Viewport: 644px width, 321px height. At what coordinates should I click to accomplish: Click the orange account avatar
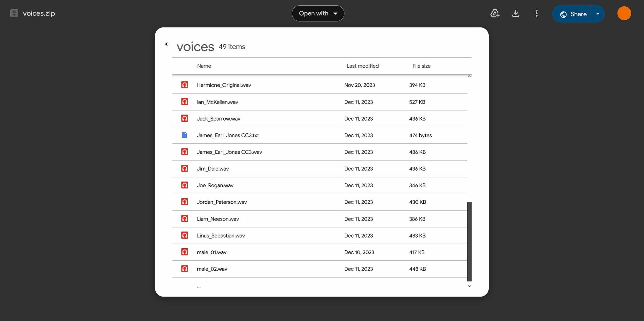coord(624,13)
